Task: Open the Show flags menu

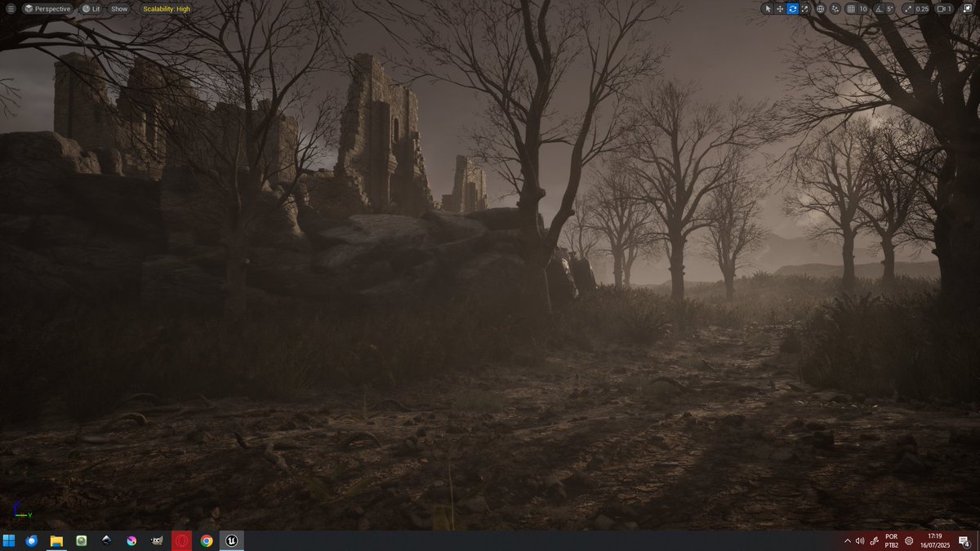Action: [119, 9]
